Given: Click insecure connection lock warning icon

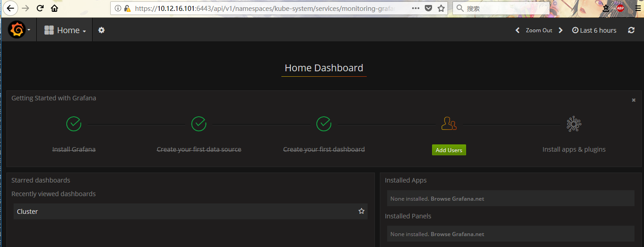Looking at the screenshot, I should click(128, 8).
